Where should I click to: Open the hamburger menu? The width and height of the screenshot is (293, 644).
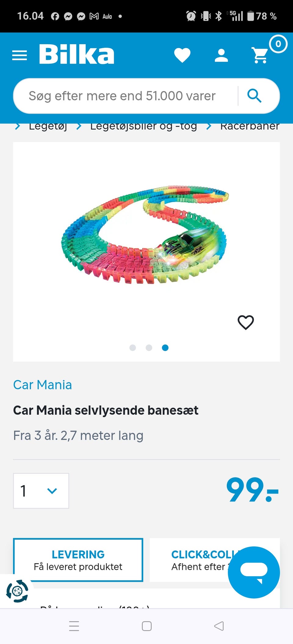(20, 55)
